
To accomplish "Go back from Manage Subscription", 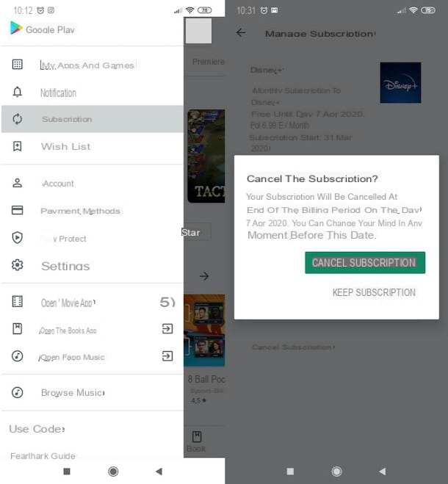I will (x=241, y=33).
